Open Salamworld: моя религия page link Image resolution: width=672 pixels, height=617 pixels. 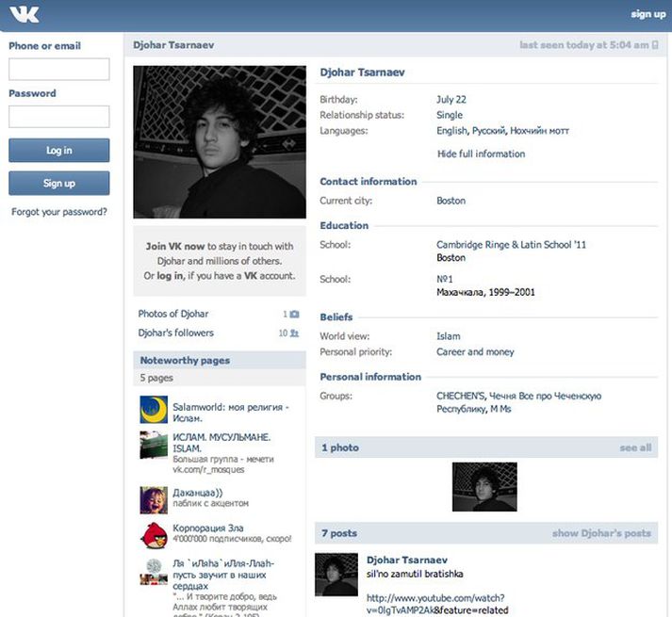[231, 413]
